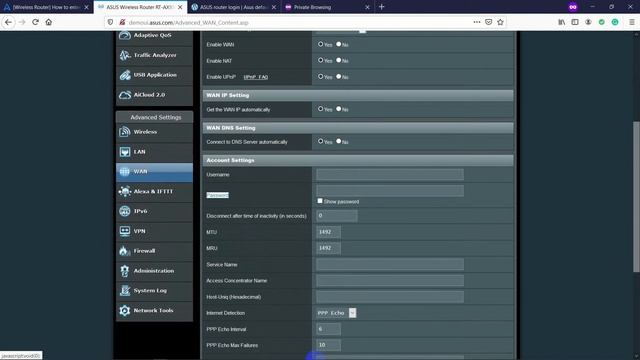This screenshot has height=360, width=640.
Task: Click the Username input field
Action: click(390, 175)
